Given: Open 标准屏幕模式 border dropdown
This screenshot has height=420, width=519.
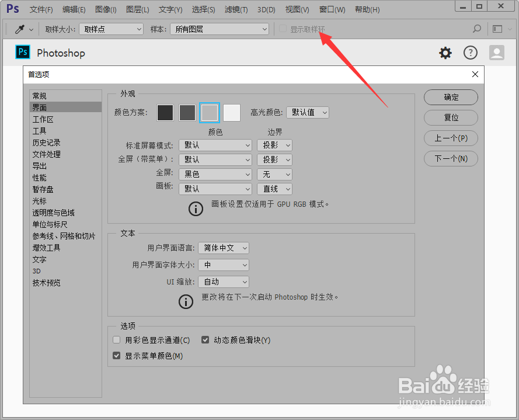Looking at the screenshot, I should point(275,145).
